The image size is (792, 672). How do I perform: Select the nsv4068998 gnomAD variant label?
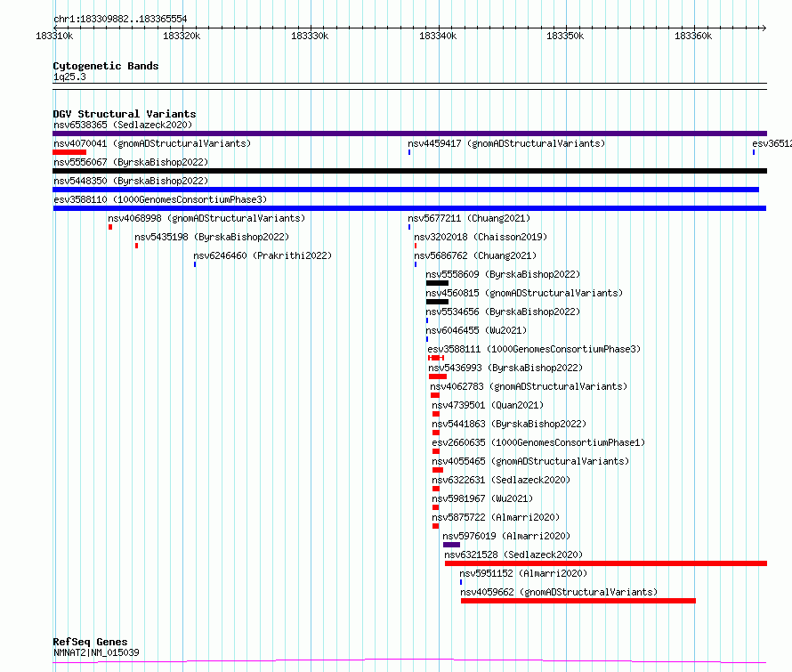coord(206,218)
